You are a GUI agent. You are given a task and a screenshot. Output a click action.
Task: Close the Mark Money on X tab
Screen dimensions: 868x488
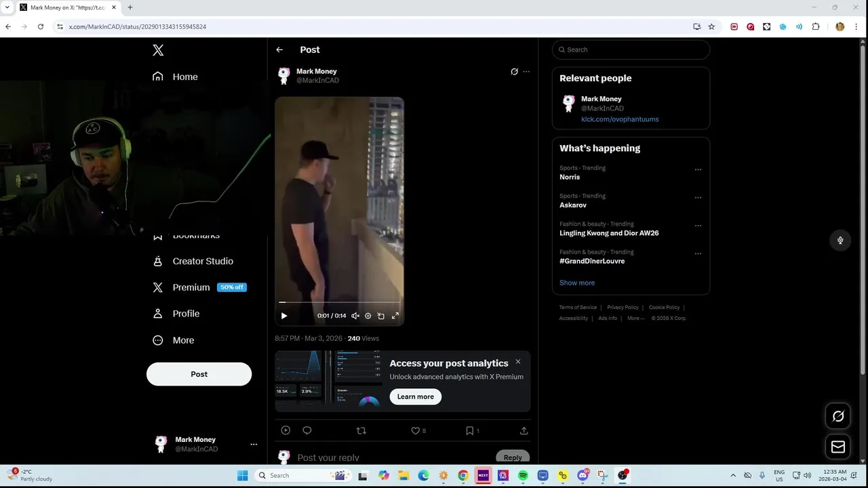(114, 7)
